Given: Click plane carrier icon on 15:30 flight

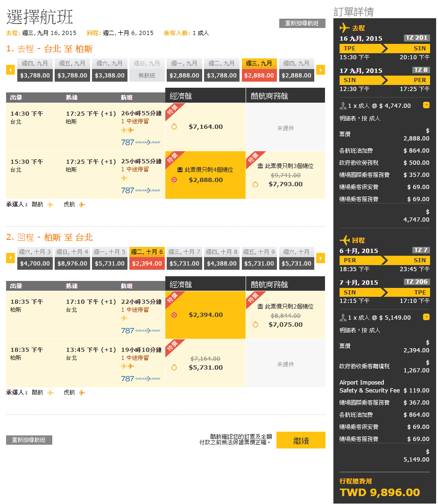Looking at the screenshot, I should click(124, 178).
